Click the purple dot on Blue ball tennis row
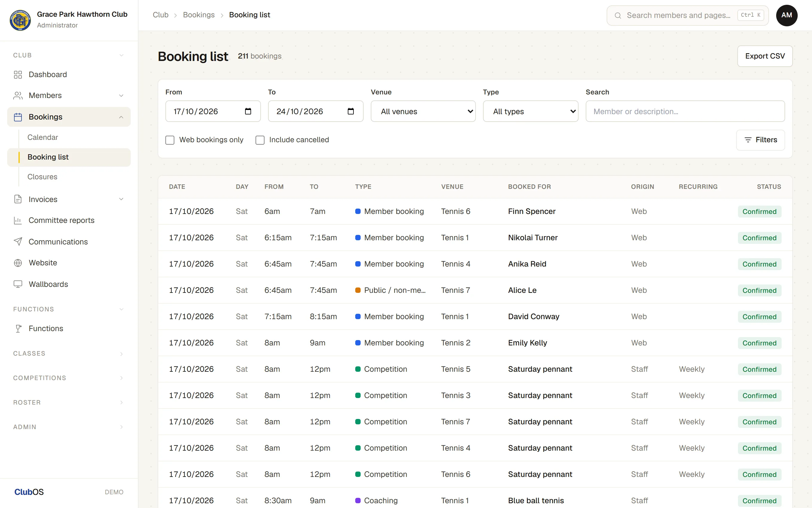This screenshot has height=508, width=812. coord(358,501)
